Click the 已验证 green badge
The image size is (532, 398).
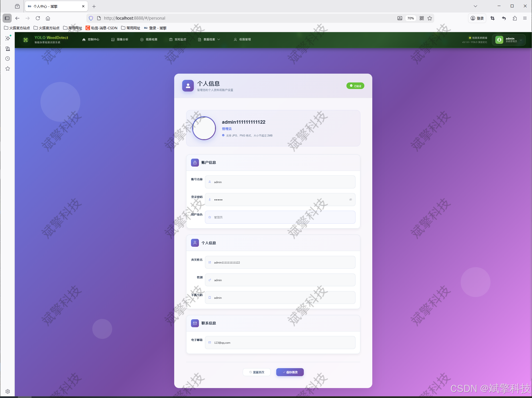pyautogui.click(x=355, y=86)
